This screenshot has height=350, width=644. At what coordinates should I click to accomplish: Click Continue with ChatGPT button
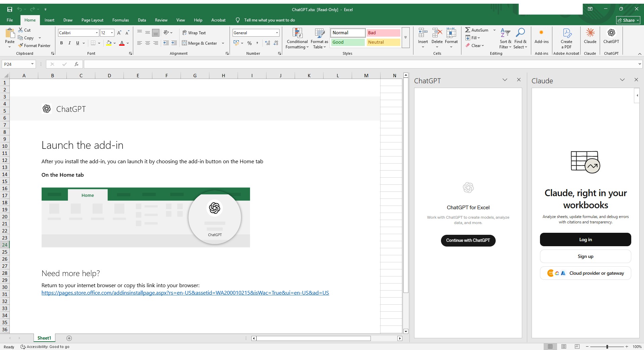coord(468,240)
